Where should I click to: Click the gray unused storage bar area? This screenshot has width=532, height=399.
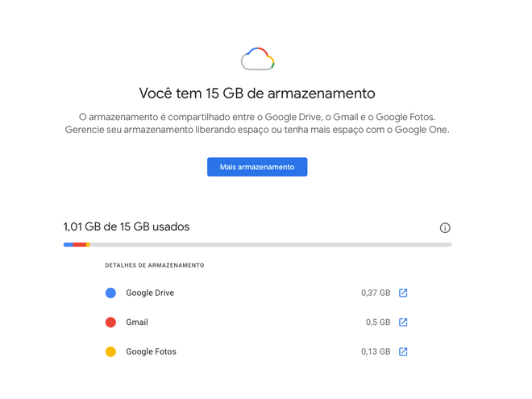(x=270, y=244)
